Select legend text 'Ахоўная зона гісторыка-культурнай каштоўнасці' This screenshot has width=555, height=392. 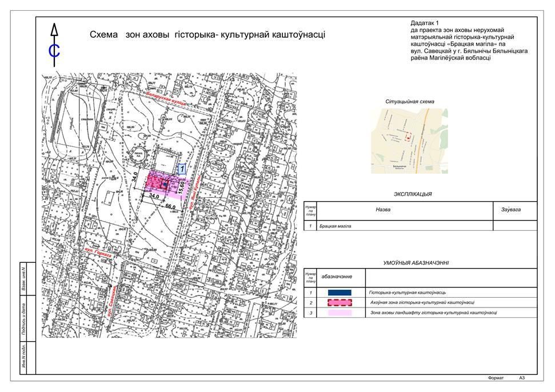point(422,302)
